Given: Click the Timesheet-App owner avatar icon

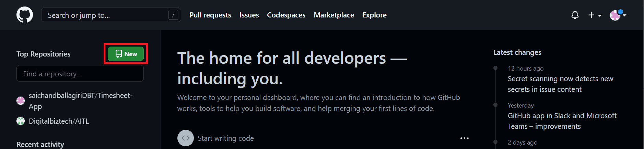Looking at the screenshot, I should pos(21,101).
